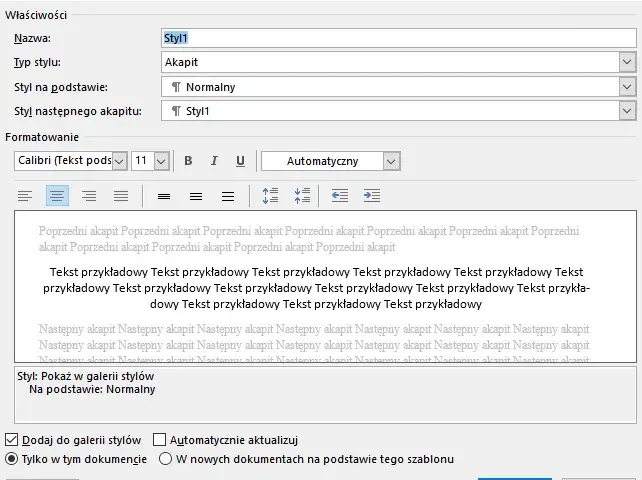
Task: Select Tylko w tym dokumencie option
Action: (x=11, y=459)
